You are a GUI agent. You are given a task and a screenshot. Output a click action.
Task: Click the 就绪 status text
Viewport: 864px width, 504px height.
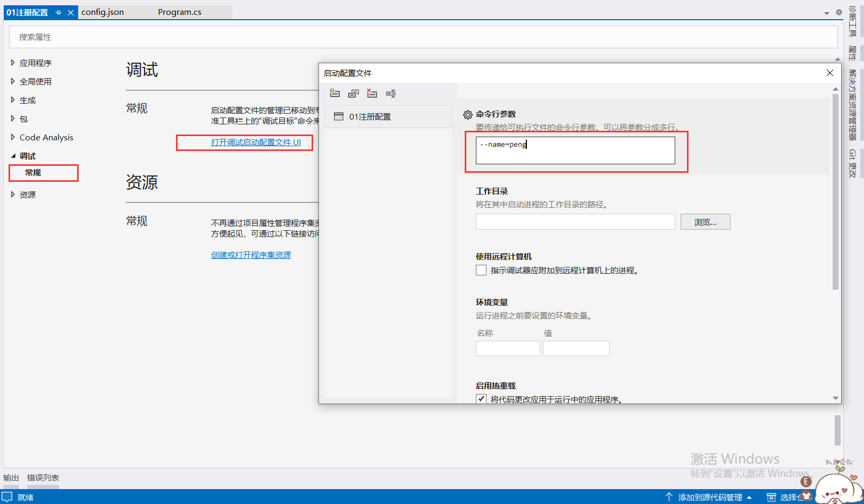26,497
